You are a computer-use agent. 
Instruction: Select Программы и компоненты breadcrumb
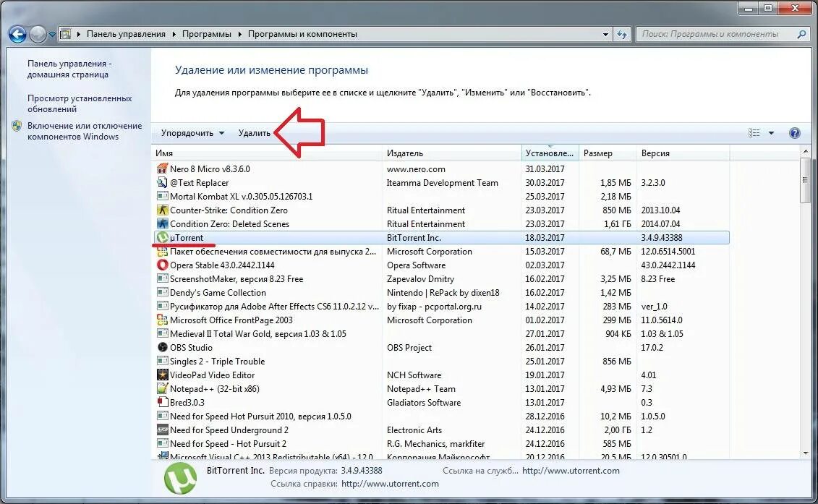[x=302, y=34]
